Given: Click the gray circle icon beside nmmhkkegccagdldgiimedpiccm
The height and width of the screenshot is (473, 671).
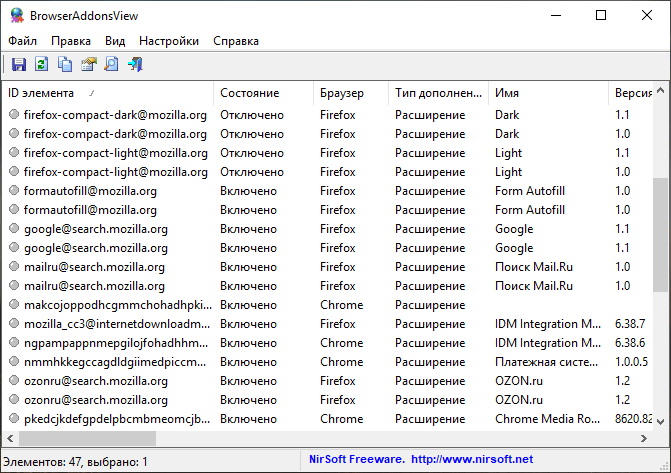Looking at the screenshot, I should pyautogui.click(x=14, y=361).
